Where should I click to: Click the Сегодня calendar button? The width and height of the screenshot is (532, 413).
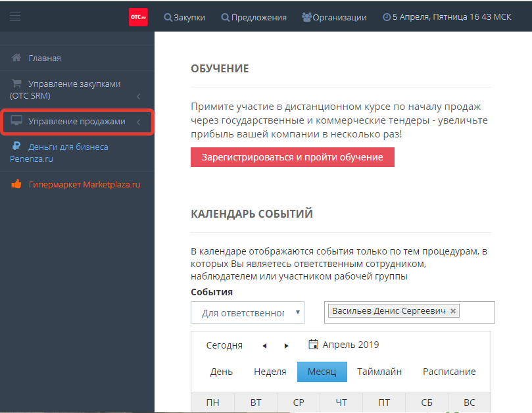click(x=224, y=345)
